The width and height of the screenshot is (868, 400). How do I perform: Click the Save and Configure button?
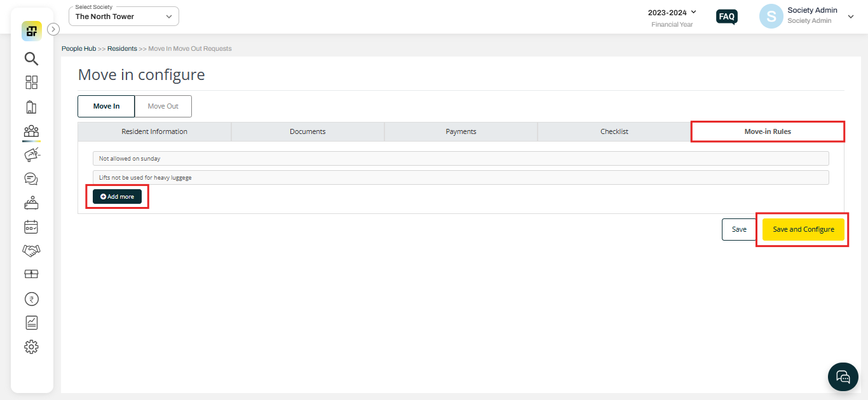803,229
